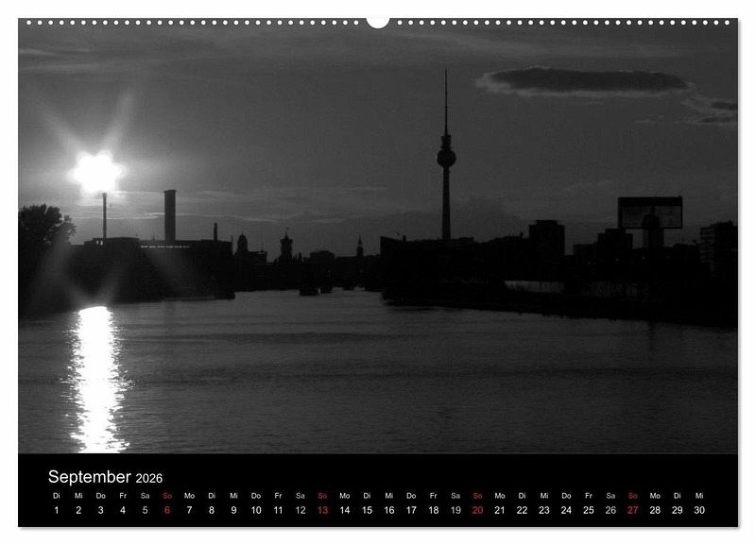The width and height of the screenshot is (756, 545).
Task: Click day 23 in the date row
Action: point(544,510)
